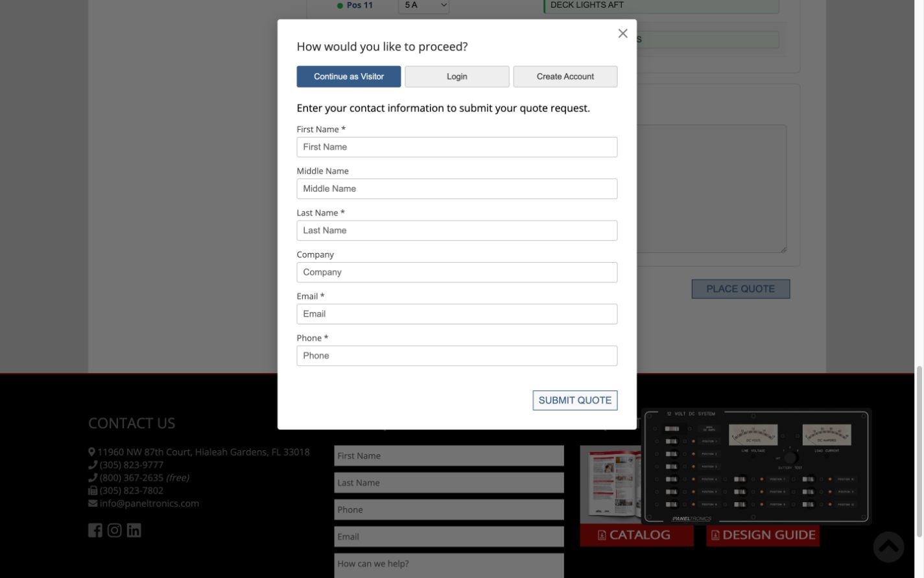
Task: Open the Catalog PDF button
Action: [637, 535]
